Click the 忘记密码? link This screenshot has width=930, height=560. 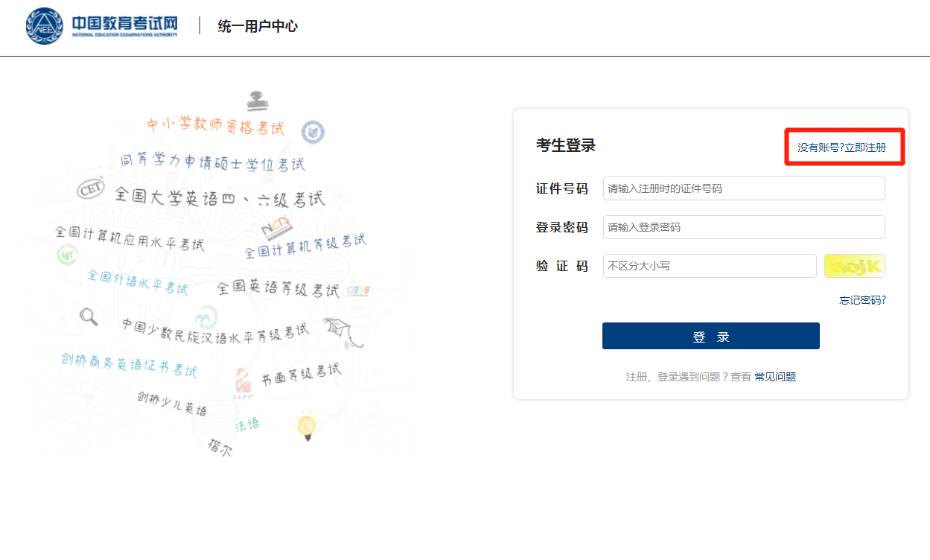(862, 300)
